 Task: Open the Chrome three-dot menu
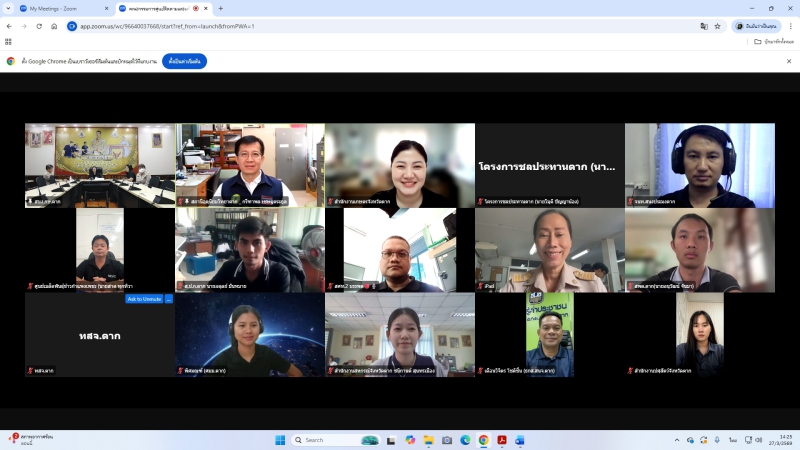pyautogui.click(x=790, y=26)
